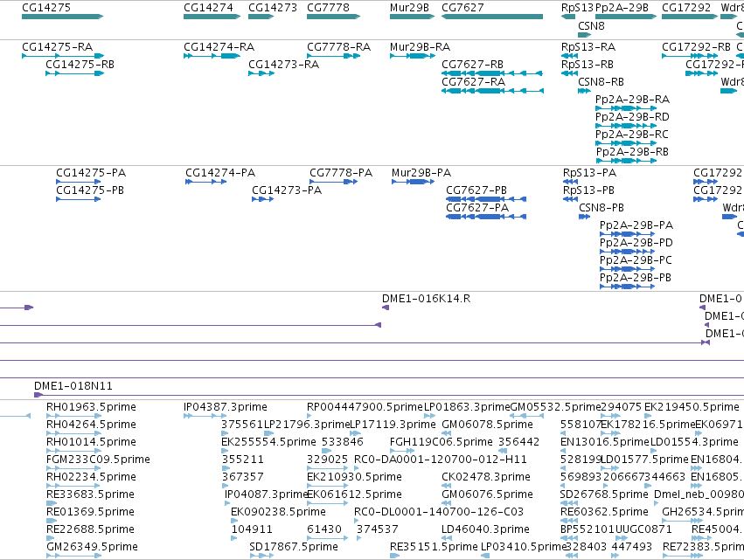This screenshot has width=744, height=560.
Task: Click EST RH01963.5prime
Action: 91,407
